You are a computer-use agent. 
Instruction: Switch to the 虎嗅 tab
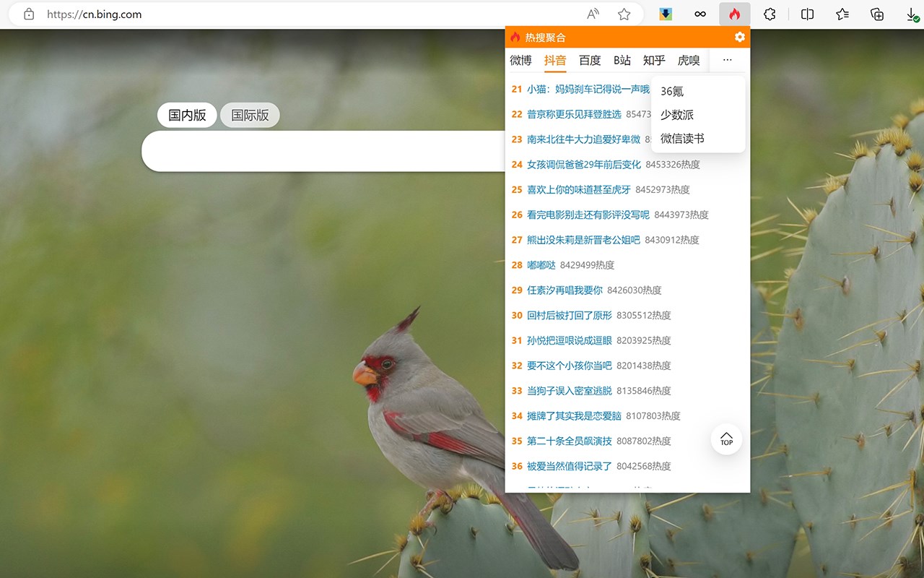[689, 61]
